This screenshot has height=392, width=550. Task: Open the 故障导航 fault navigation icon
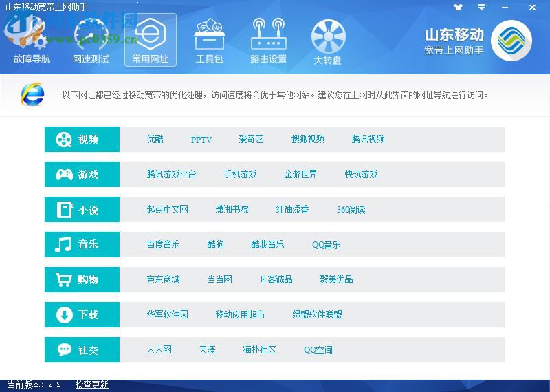32,41
